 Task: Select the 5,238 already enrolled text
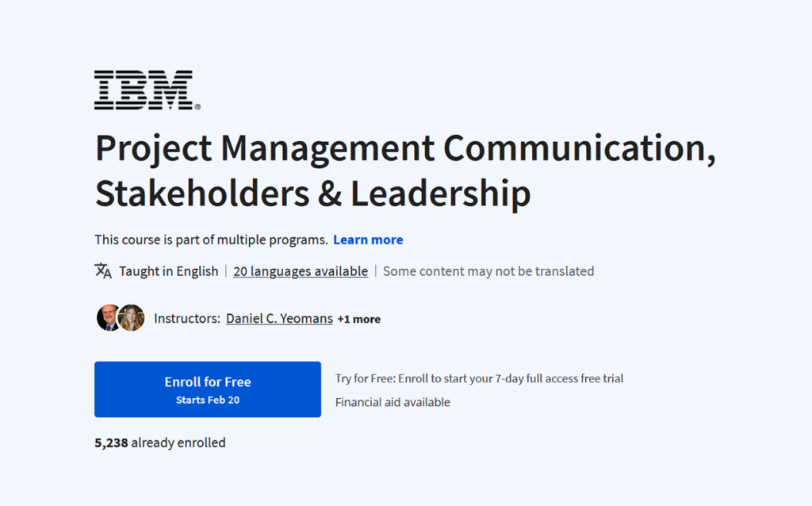(159, 443)
